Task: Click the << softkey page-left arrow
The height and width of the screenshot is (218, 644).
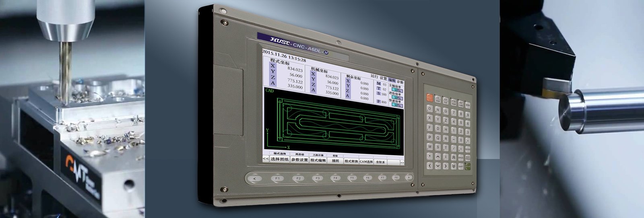Action: pos(266,159)
